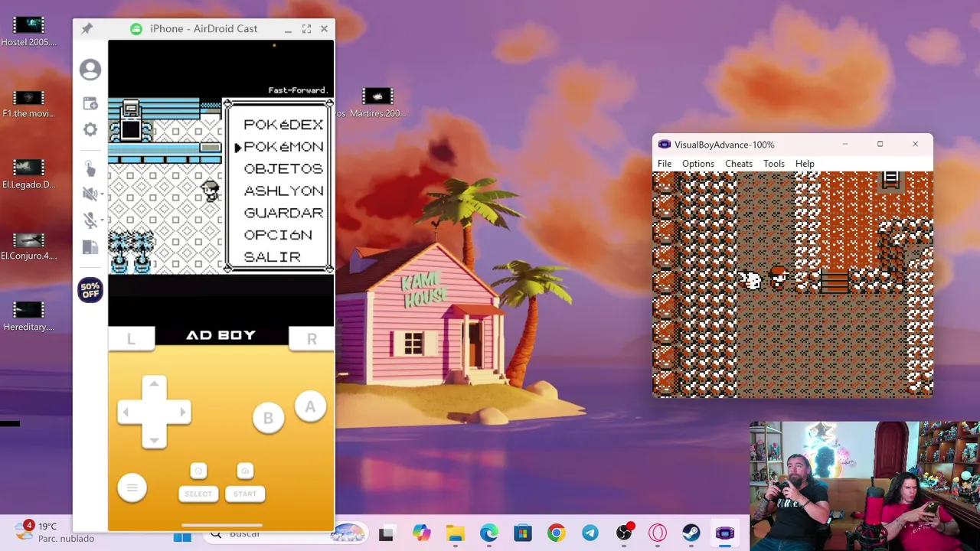Screen dimensions: 980x551
Task: Tap the D-pad right arrow
Action: click(181, 412)
